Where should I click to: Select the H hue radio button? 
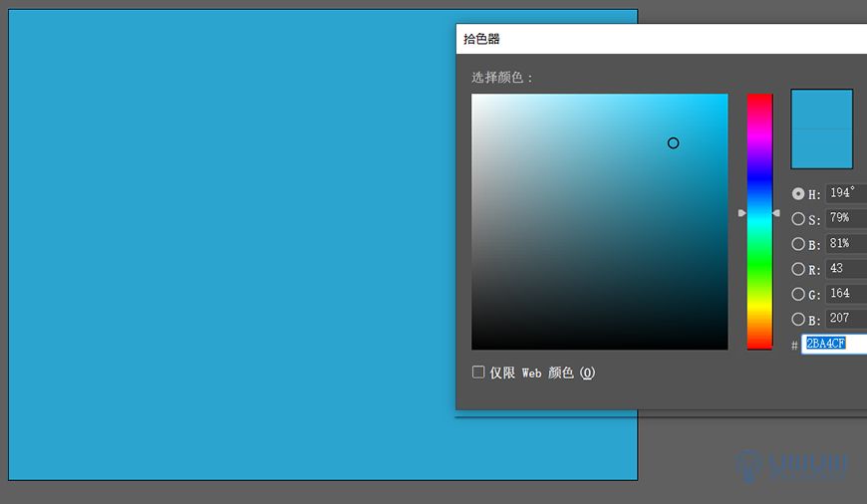point(798,194)
